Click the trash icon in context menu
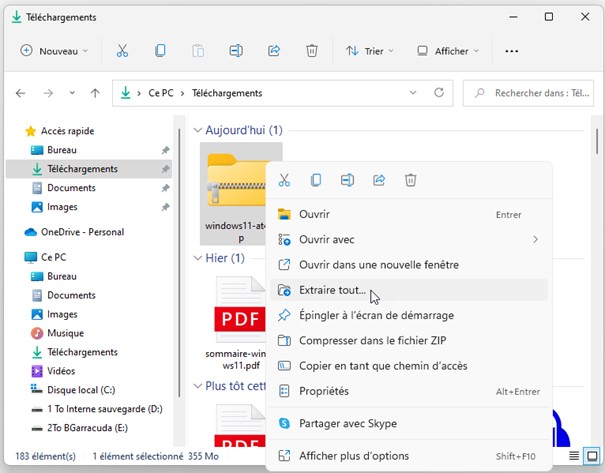 (410, 180)
